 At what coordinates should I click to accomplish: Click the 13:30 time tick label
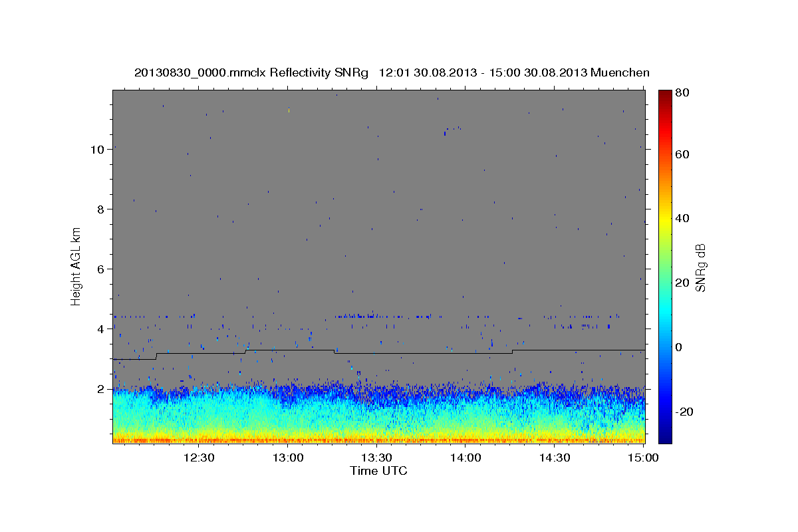(376, 458)
